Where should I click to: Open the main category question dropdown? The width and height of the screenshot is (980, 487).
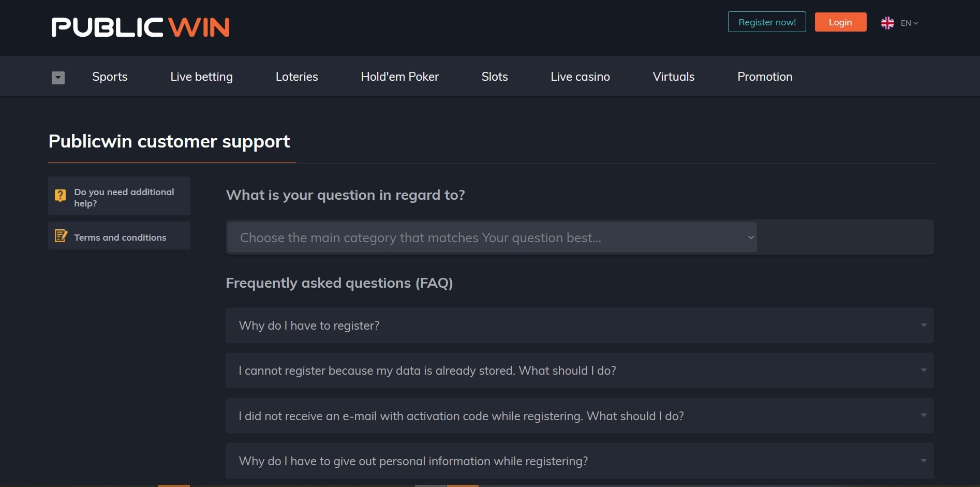(492, 238)
